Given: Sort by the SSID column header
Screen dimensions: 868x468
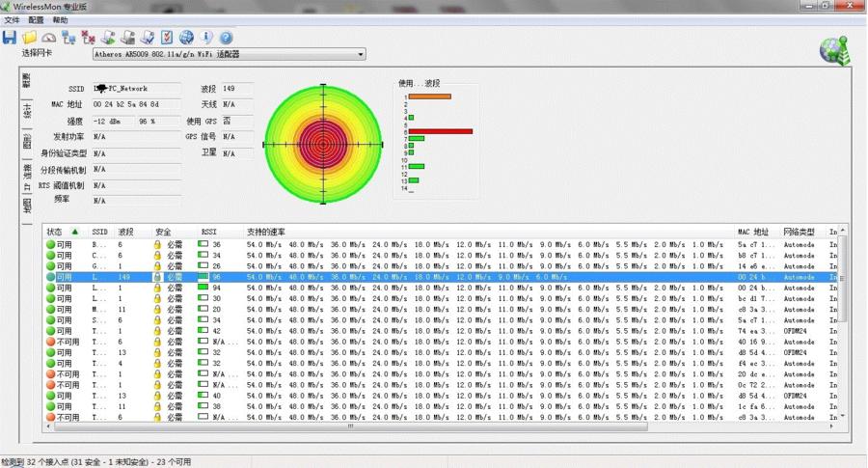Looking at the screenshot, I should 100,232.
